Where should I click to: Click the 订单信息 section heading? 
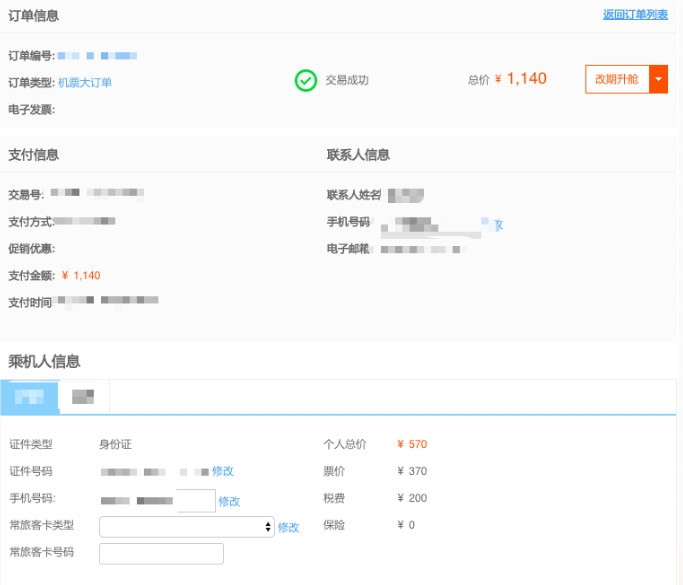click(33, 15)
